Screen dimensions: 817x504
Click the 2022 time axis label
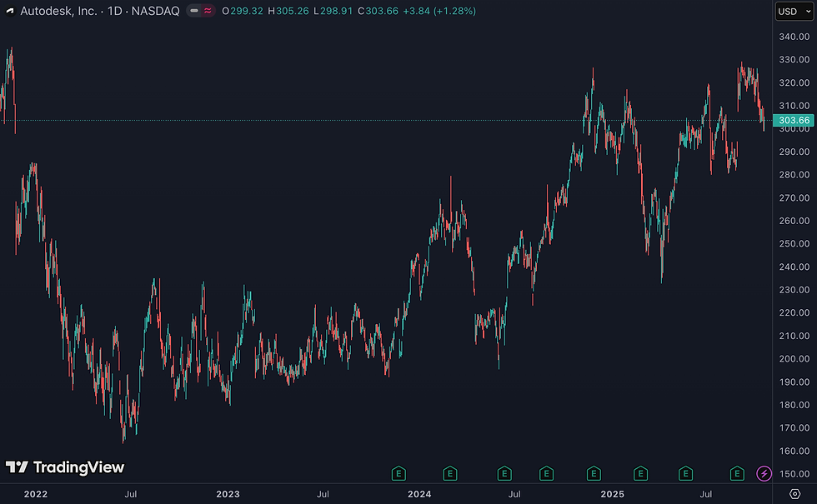[35, 494]
